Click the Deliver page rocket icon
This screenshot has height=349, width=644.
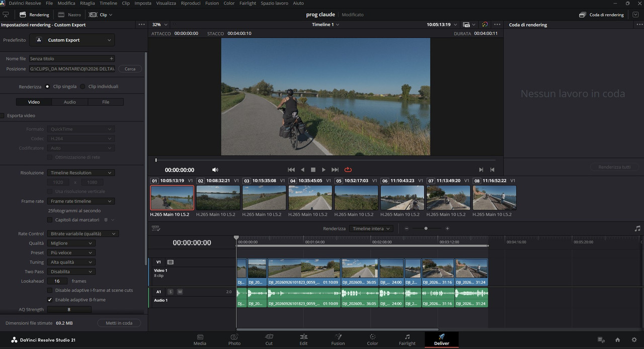[x=441, y=337]
